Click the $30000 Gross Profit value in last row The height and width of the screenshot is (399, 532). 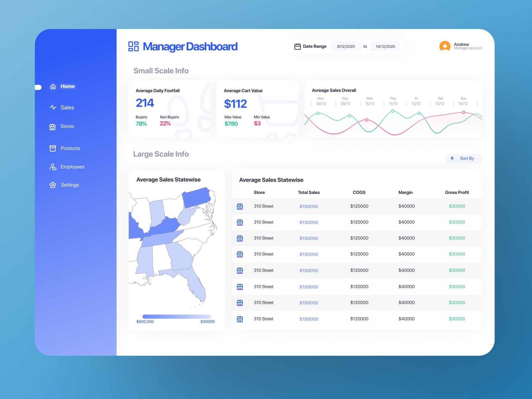[x=457, y=319]
